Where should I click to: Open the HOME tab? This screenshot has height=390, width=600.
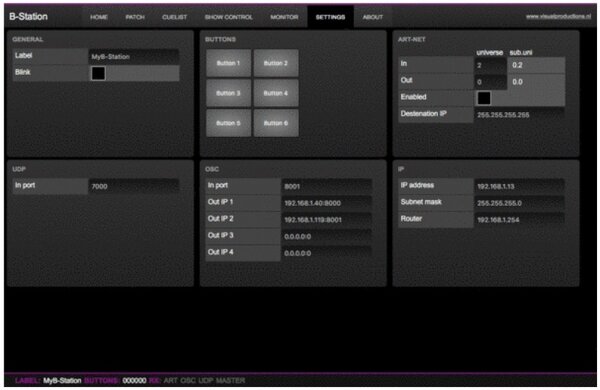[x=99, y=17]
